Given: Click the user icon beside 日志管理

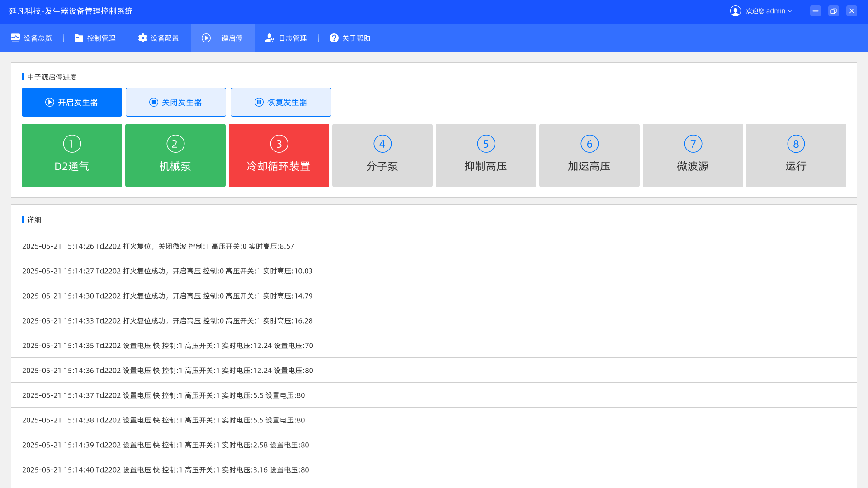Looking at the screenshot, I should (270, 38).
